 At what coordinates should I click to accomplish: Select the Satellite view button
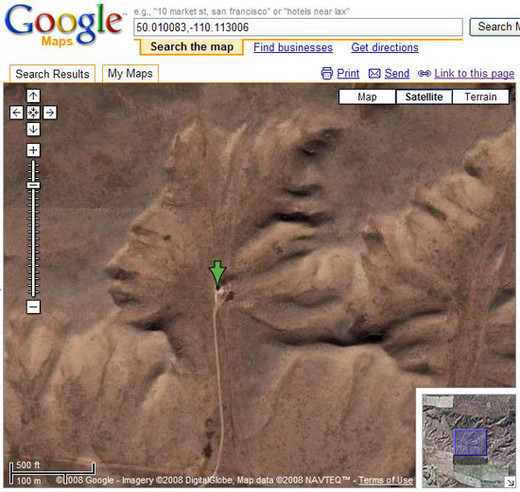424,97
